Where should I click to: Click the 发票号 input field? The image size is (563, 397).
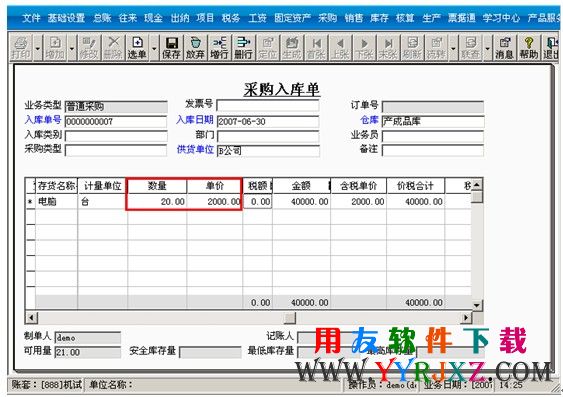[268, 106]
